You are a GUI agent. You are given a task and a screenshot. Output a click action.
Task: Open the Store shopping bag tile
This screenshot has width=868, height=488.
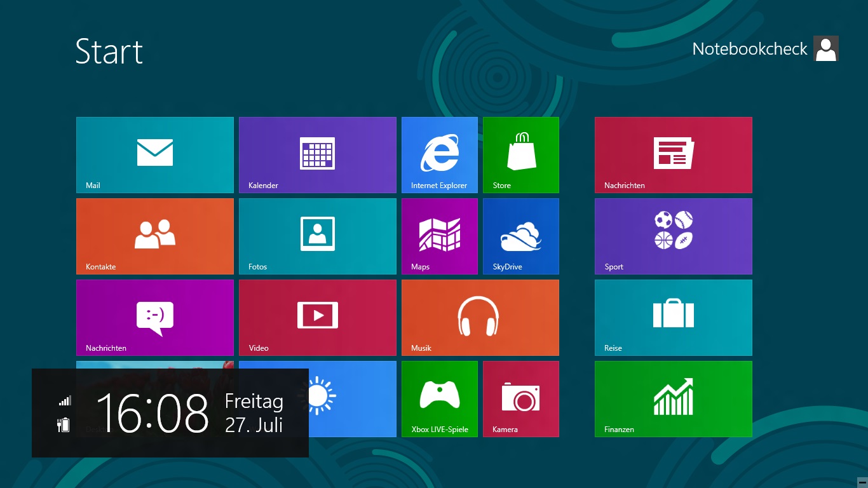[x=521, y=155]
